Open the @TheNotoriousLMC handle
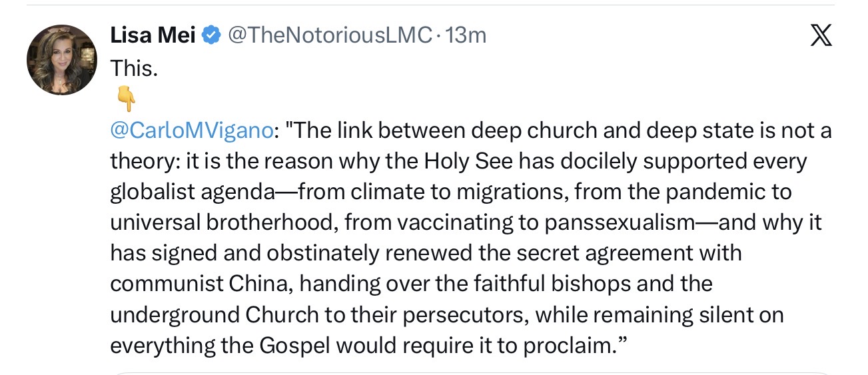 [330, 35]
